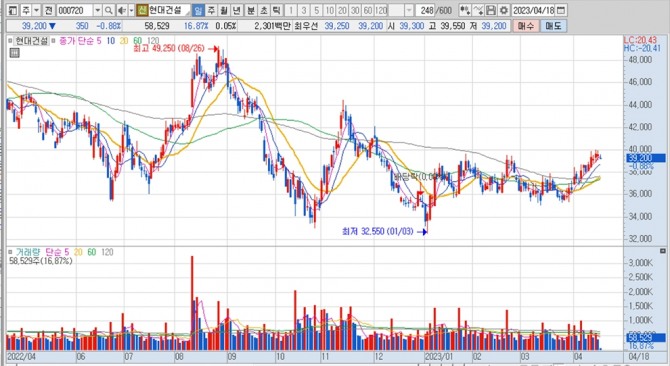This screenshot has height=366, width=670.
Task: Click the save chart floppy disk icon
Action: pos(491,10)
